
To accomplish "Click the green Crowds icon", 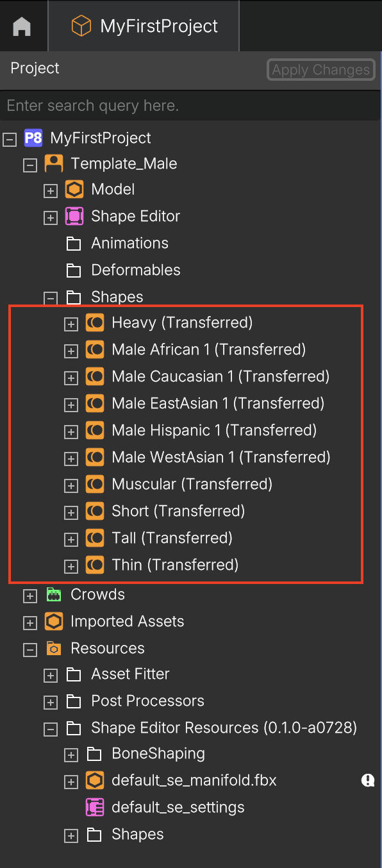I will (54, 595).
